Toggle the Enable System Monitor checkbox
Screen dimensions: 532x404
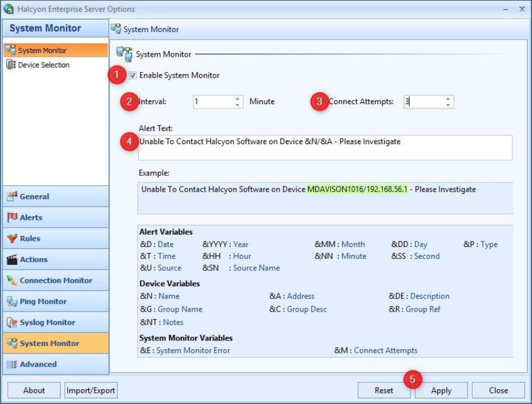[133, 75]
